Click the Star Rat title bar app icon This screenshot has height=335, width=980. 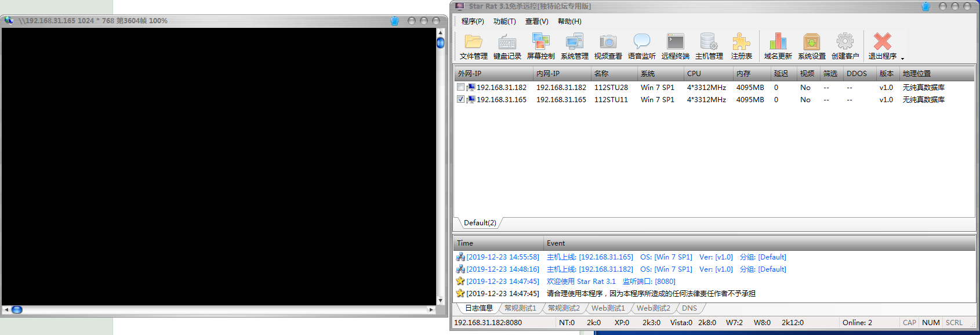click(459, 6)
